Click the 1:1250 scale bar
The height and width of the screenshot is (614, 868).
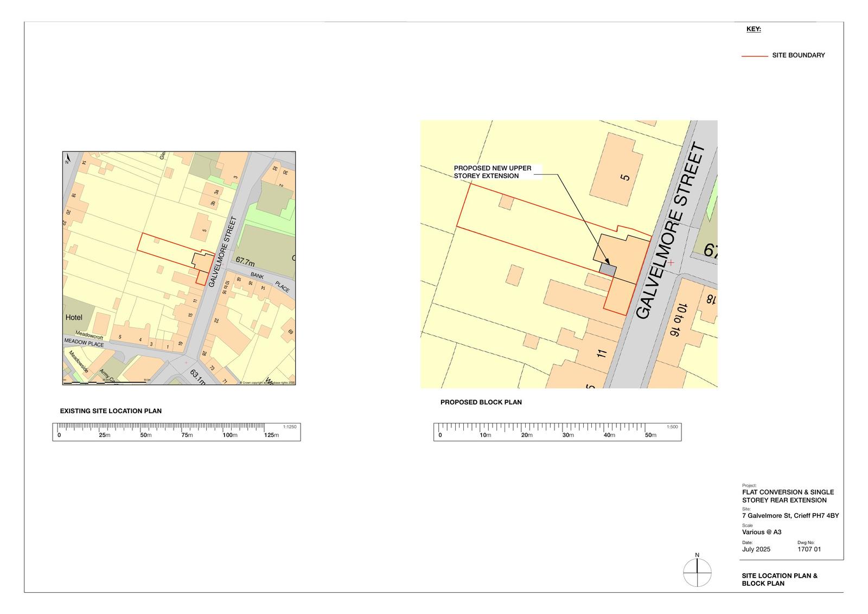pyautogui.click(x=176, y=432)
